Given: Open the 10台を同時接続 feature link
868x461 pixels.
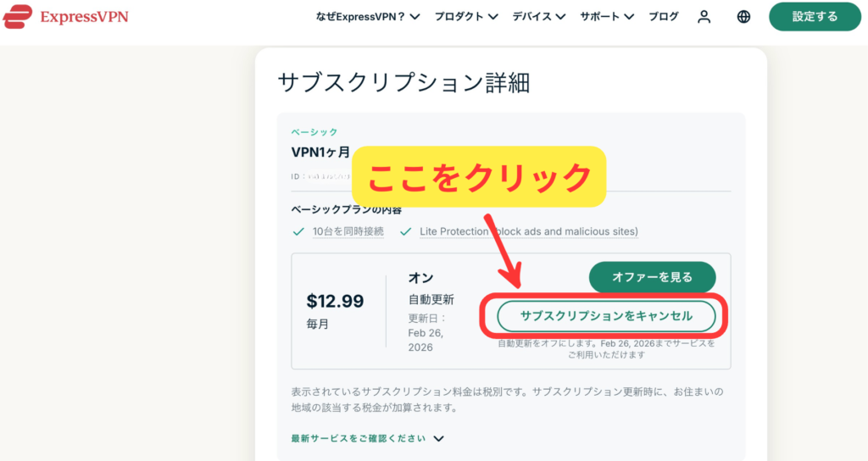Looking at the screenshot, I should click(x=348, y=231).
